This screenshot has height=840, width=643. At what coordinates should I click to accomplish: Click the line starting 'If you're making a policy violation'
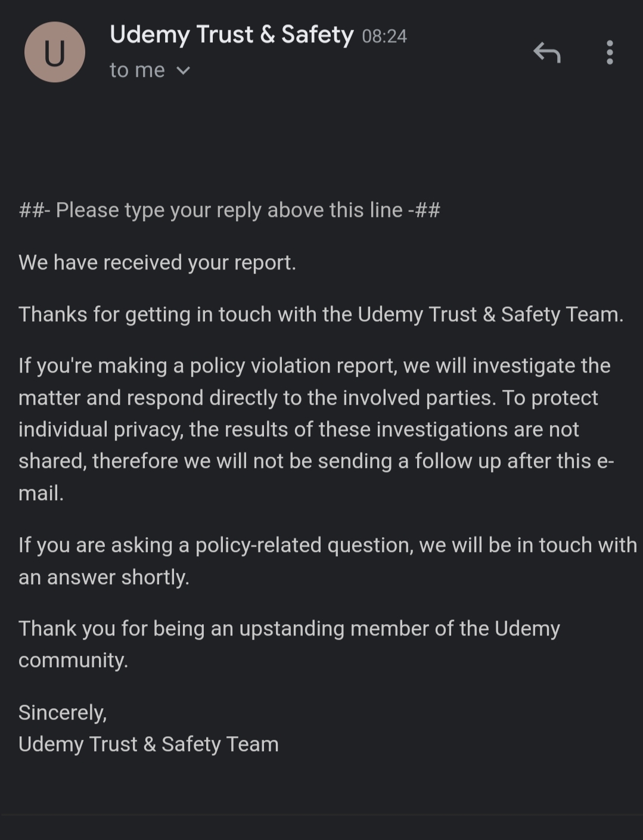pyautogui.click(x=314, y=365)
